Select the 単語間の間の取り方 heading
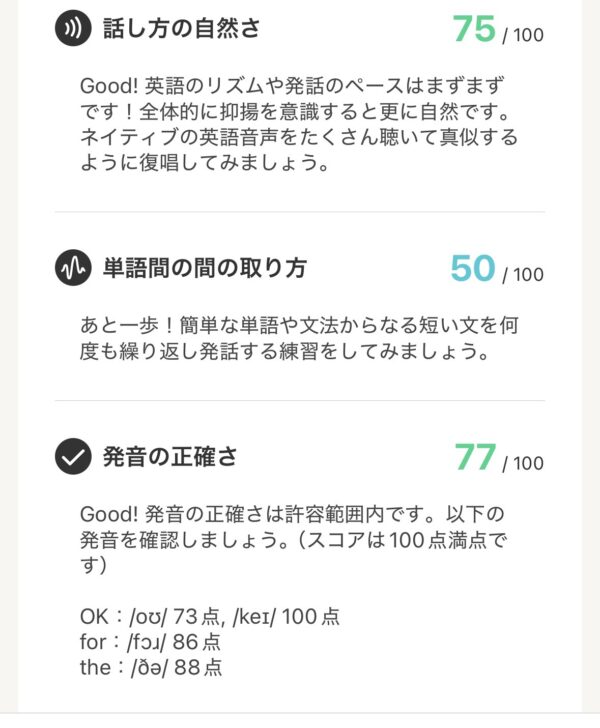The width and height of the screenshot is (600, 728). click(204, 268)
